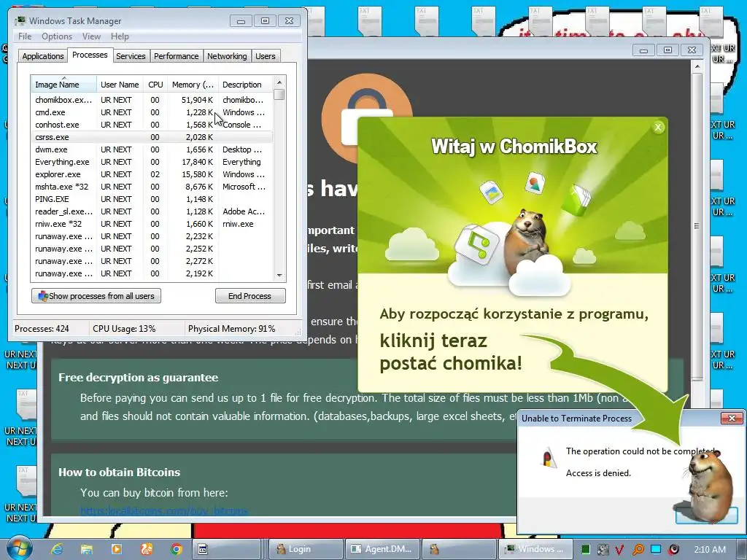The image size is (747, 560).
Task: Switch to the Windows Task Manager taskbar button
Action: pos(535,549)
